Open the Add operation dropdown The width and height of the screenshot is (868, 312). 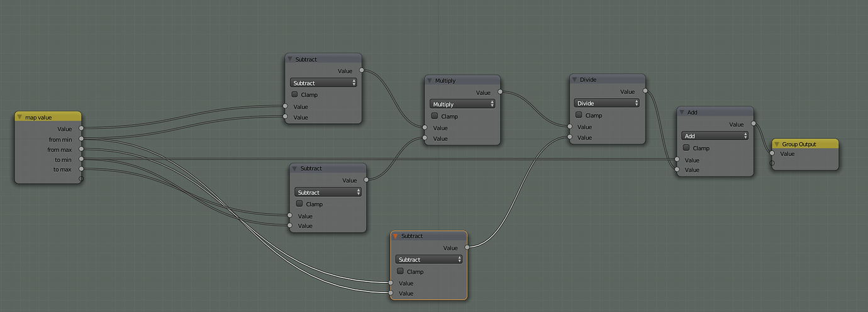(x=715, y=135)
